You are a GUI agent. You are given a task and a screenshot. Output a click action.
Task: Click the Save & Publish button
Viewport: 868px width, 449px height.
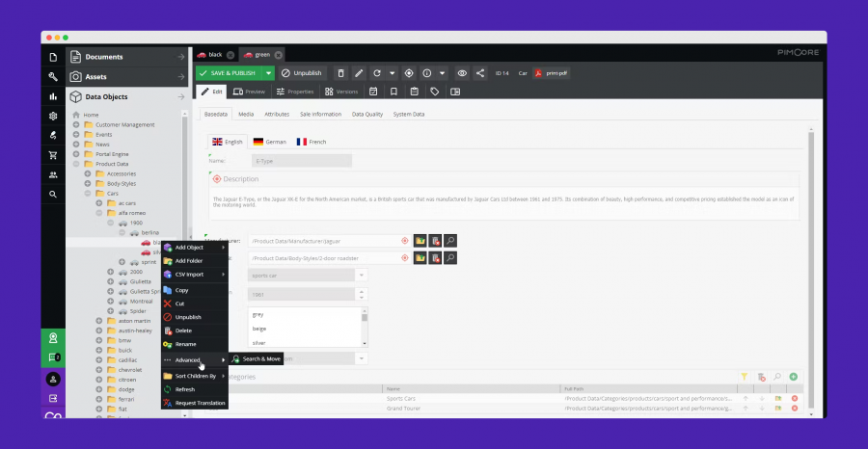[x=229, y=73]
